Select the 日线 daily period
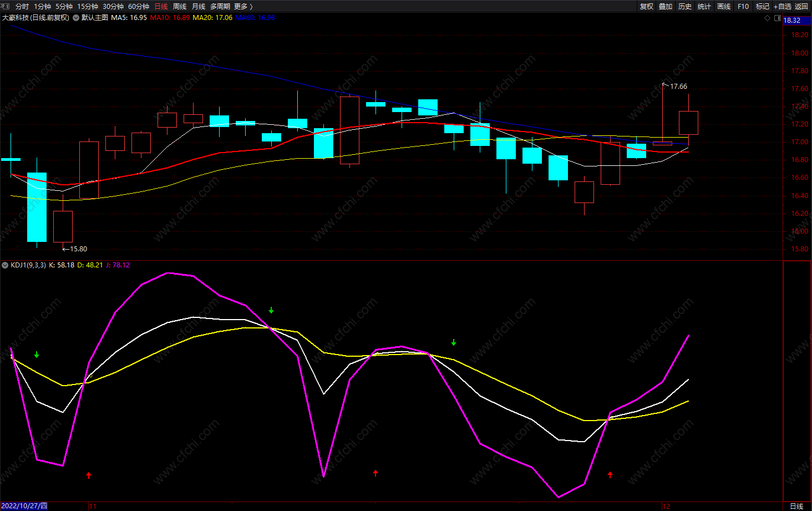 [161, 6]
